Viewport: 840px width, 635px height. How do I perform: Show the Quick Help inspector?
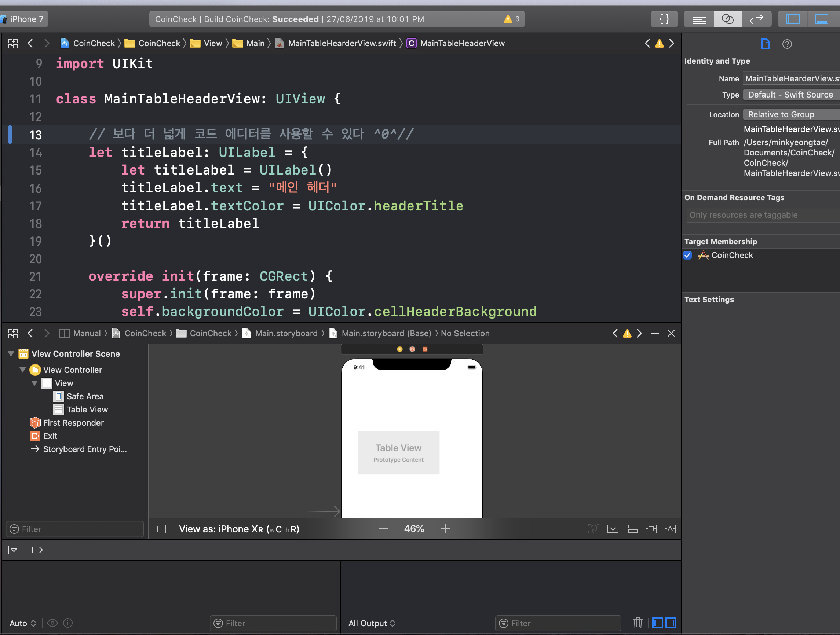tap(787, 44)
